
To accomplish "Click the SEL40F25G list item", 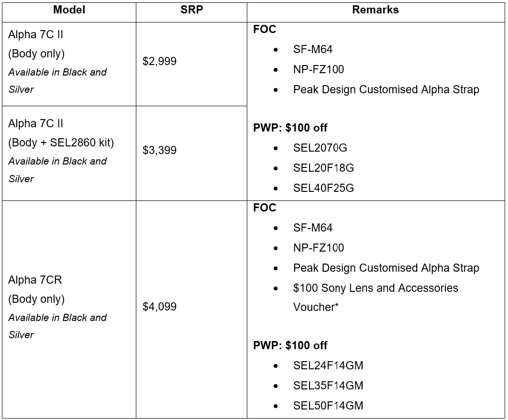I will coord(323,188).
